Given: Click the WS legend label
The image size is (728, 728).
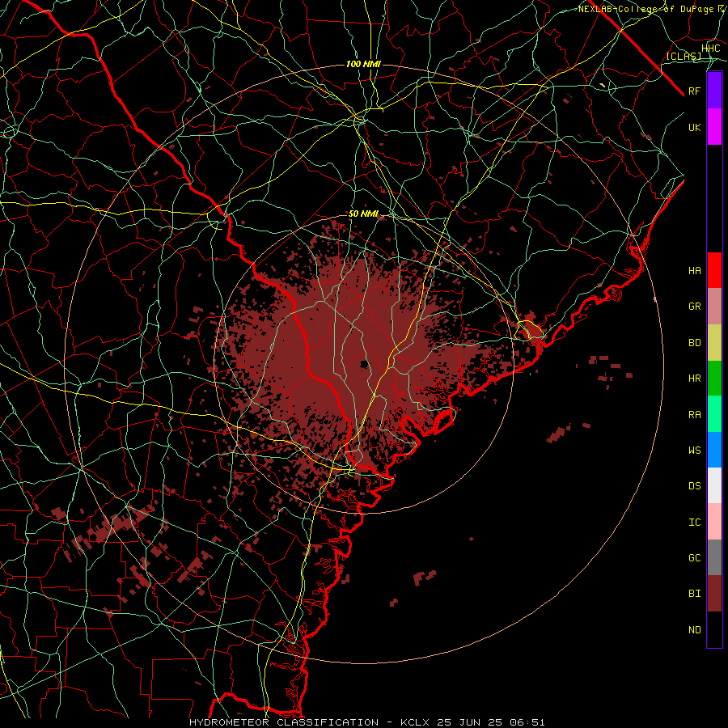Looking at the screenshot, I should pyautogui.click(x=695, y=451).
